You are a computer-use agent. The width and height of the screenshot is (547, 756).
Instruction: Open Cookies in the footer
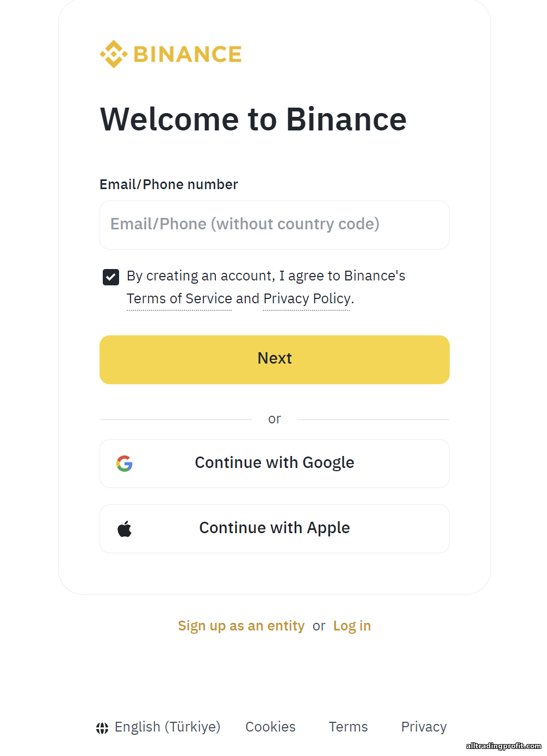[270, 727]
